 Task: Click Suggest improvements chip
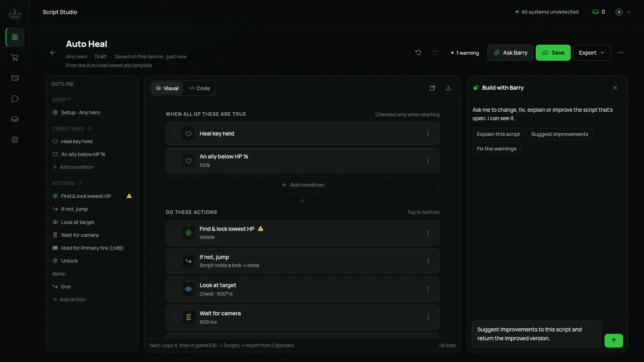559,134
